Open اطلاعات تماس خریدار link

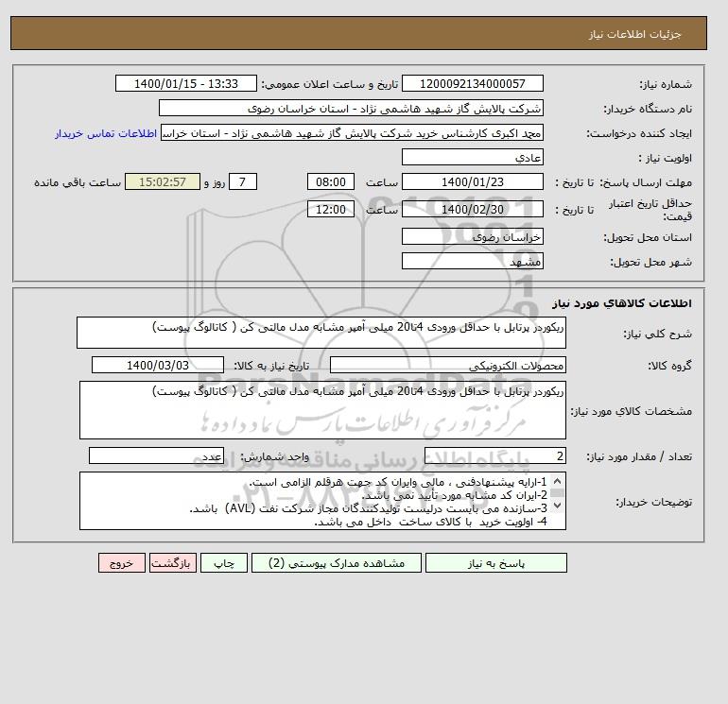[x=106, y=133]
